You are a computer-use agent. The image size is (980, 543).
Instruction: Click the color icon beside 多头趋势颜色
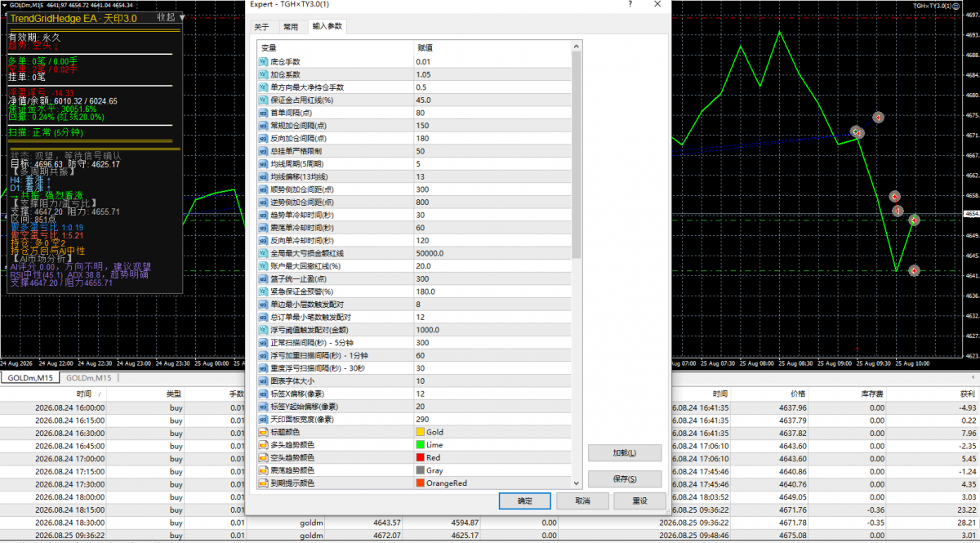(x=263, y=445)
